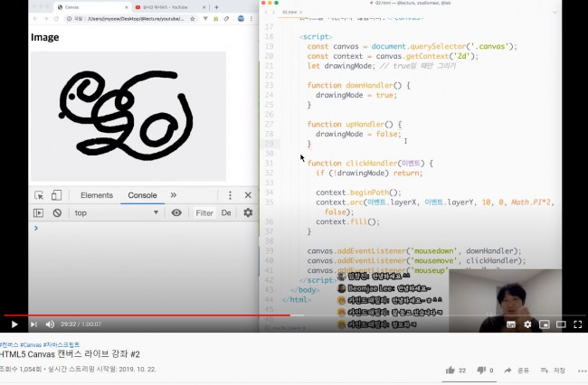Skip to the next video
This screenshot has width=588, height=385.
[33, 324]
